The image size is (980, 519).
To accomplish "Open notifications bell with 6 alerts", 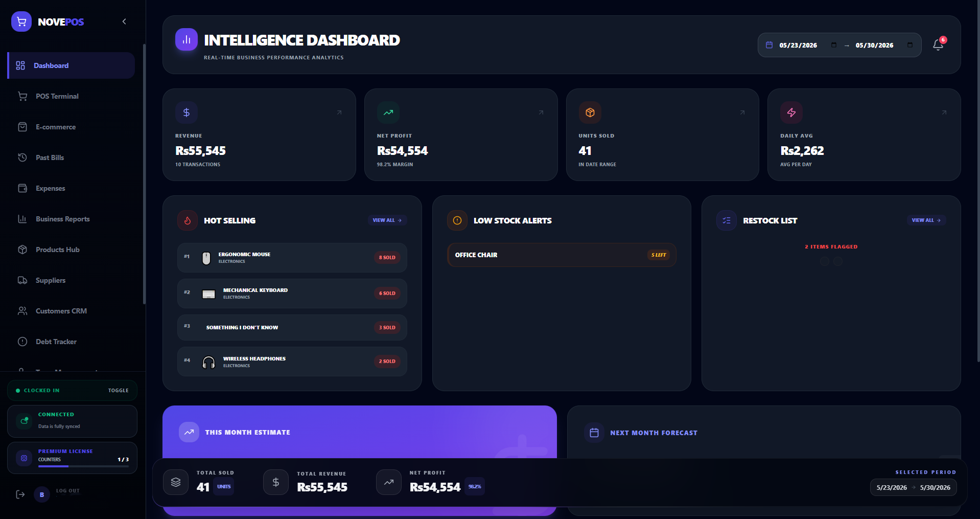I will (938, 44).
